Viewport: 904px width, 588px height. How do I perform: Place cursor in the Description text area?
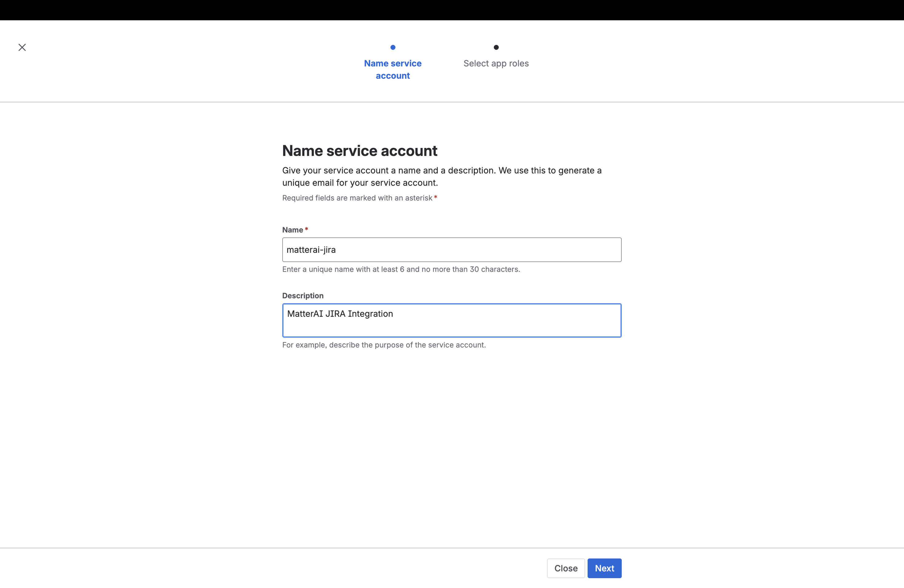(x=452, y=320)
